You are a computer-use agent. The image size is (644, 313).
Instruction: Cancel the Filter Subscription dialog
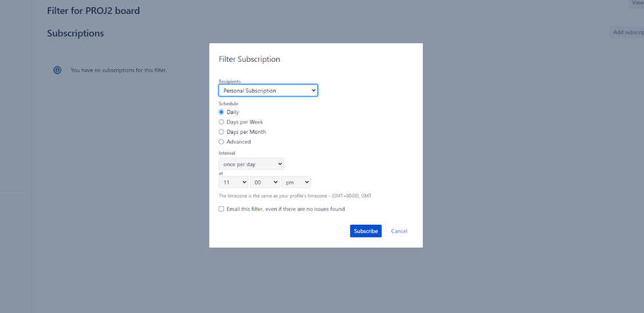click(x=399, y=231)
